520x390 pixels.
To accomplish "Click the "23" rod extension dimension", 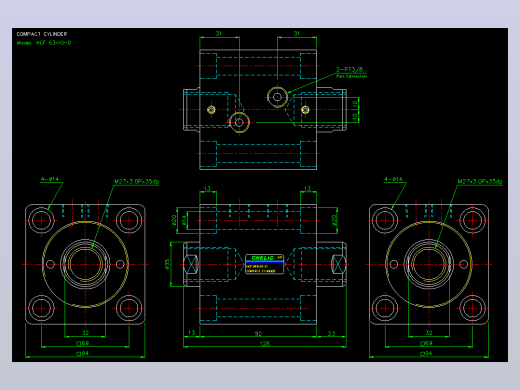I will 331,333.
